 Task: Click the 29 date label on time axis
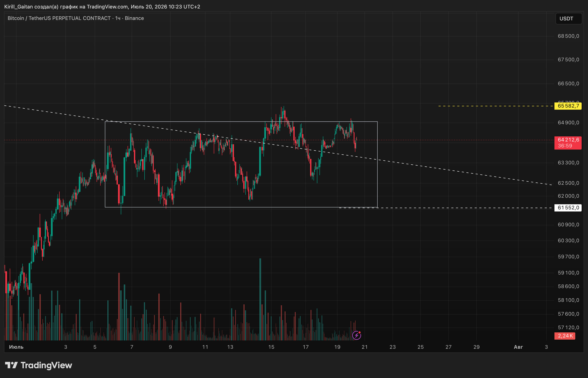[x=477, y=347]
